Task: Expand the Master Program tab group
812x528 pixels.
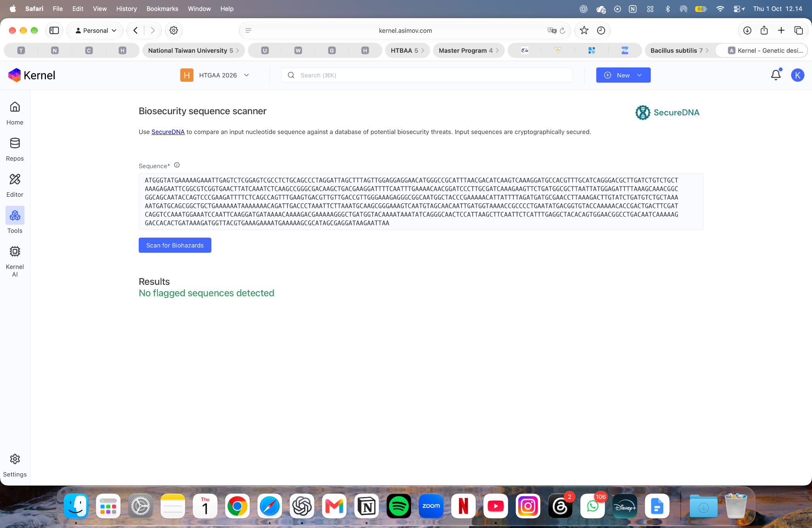Action: [469, 50]
